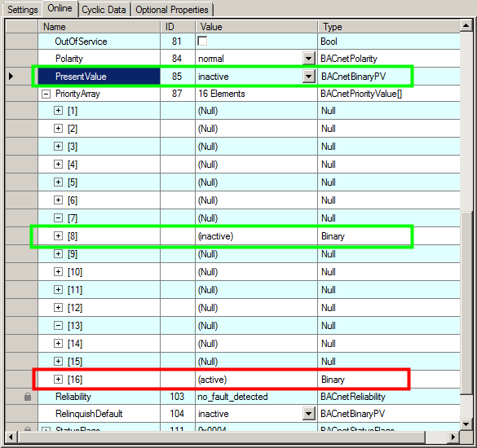
Task: Click the vertical scrollbar thumb
Action: (x=466, y=302)
